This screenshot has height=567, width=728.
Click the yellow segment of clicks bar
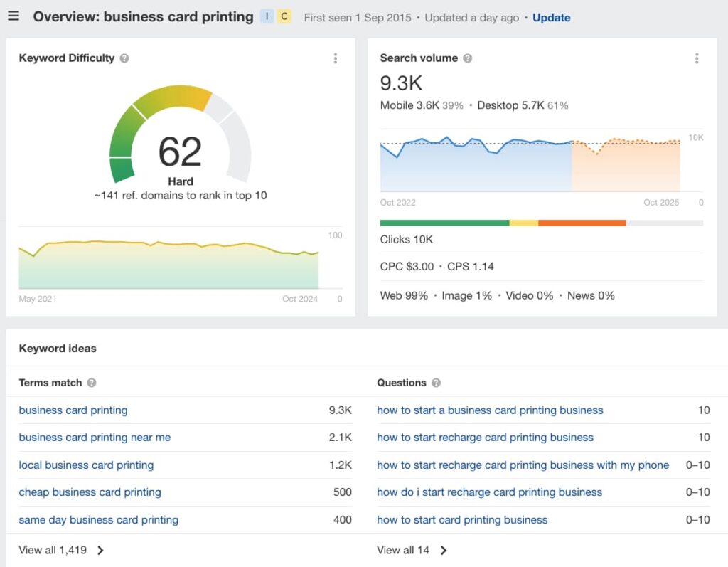524,223
